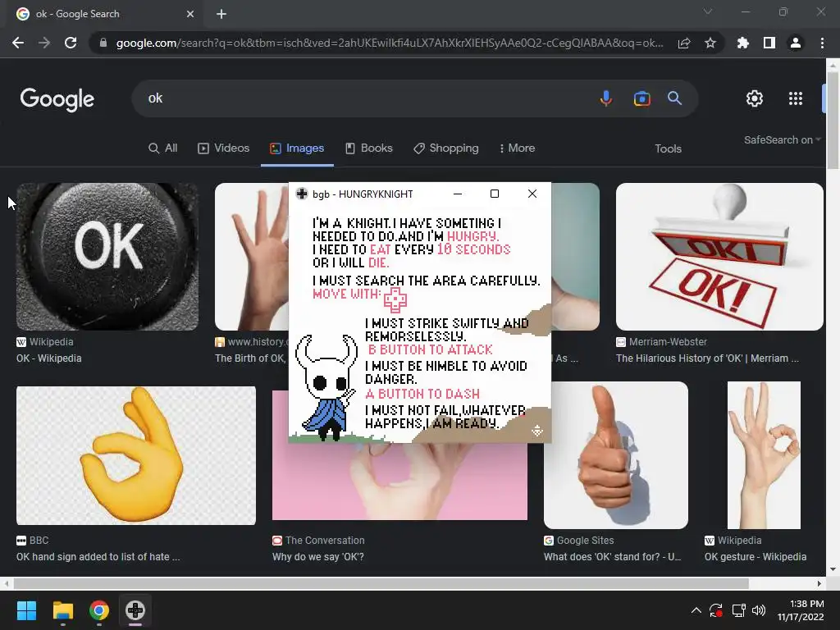The width and height of the screenshot is (840, 630).
Task: Click the bgb window title bar icon
Action: coord(302,194)
